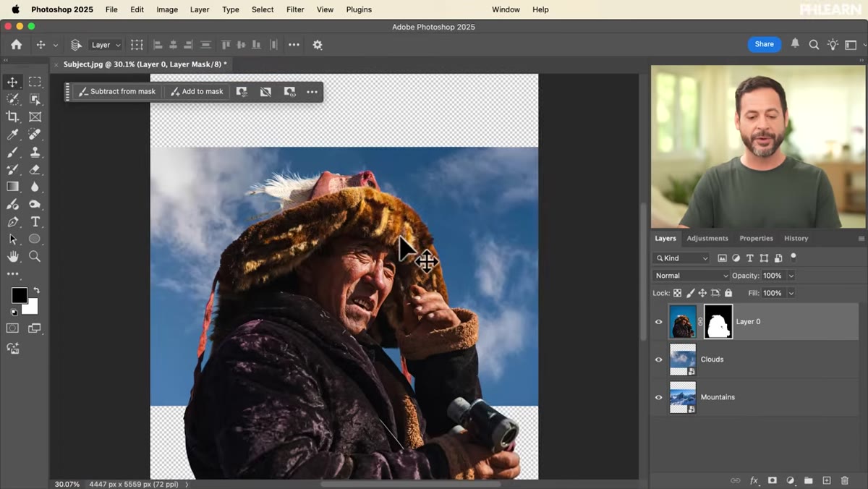Toggle lock transparent pixels
Screen dimensions: 868x489
click(x=677, y=293)
